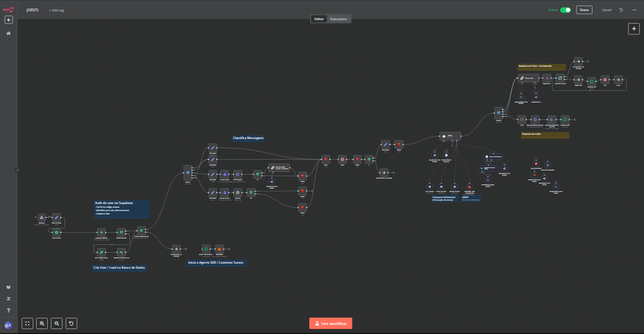Open workflow history clock icon
The height and width of the screenshot is (334, 644).
pyautogui.click(x=621, y=10)
